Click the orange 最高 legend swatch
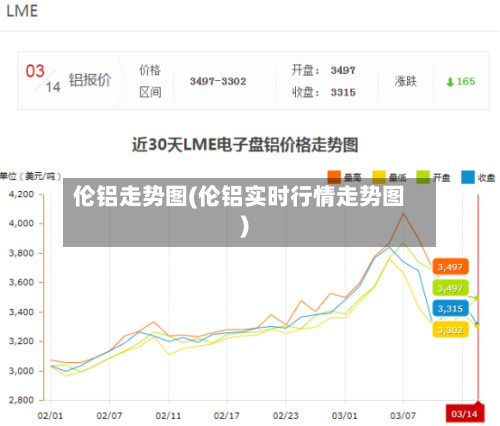Viewport: 500px width, 426px height. [x=334, y=177]
